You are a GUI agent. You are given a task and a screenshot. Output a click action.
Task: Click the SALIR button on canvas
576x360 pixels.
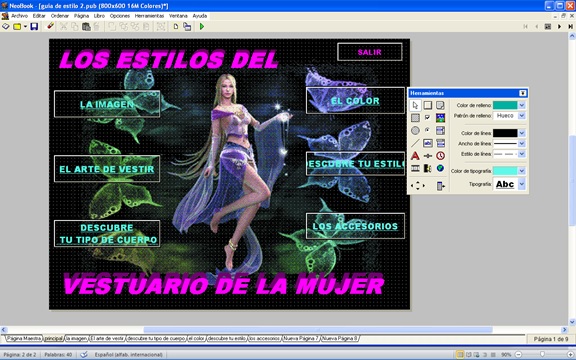click(370, 52)
